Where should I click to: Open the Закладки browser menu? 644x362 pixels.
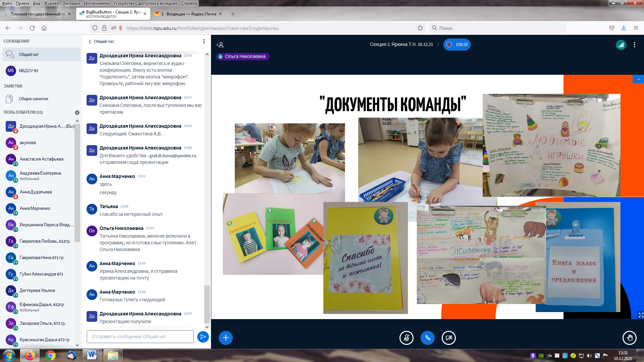[x=71, y=3]
